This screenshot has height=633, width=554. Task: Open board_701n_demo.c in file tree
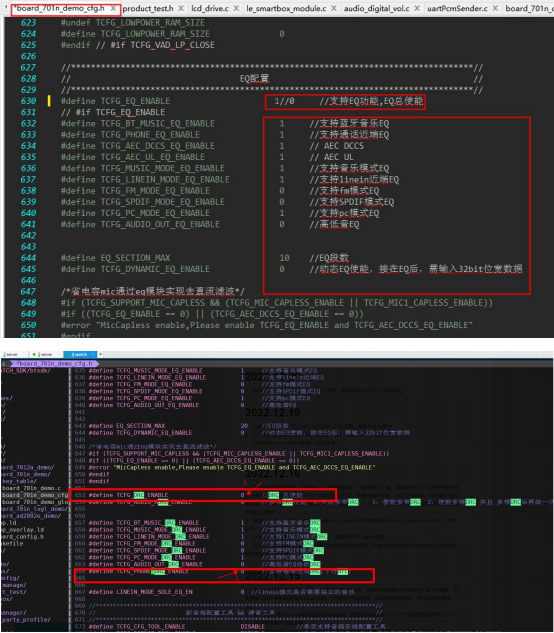[x=31, y=488]
